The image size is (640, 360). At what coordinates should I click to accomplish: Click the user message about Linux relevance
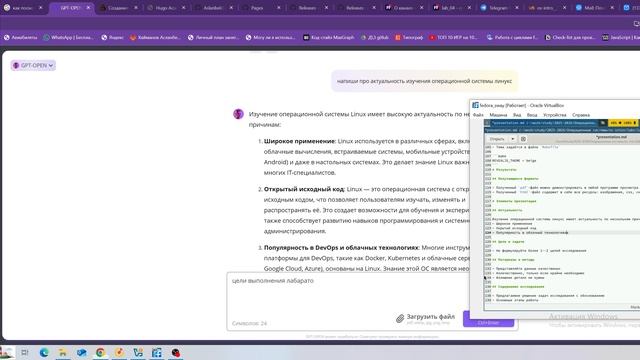point(424,81)
